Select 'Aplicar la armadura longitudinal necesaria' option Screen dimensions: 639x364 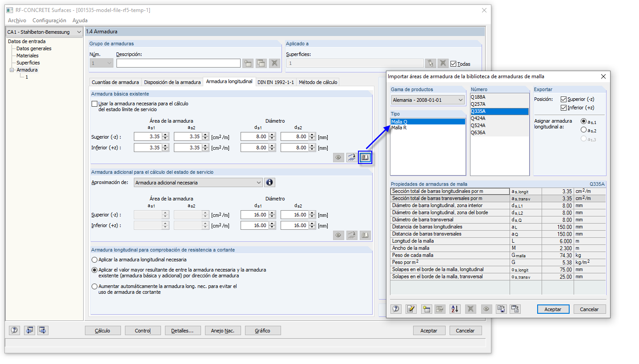(x=94, y=260)
